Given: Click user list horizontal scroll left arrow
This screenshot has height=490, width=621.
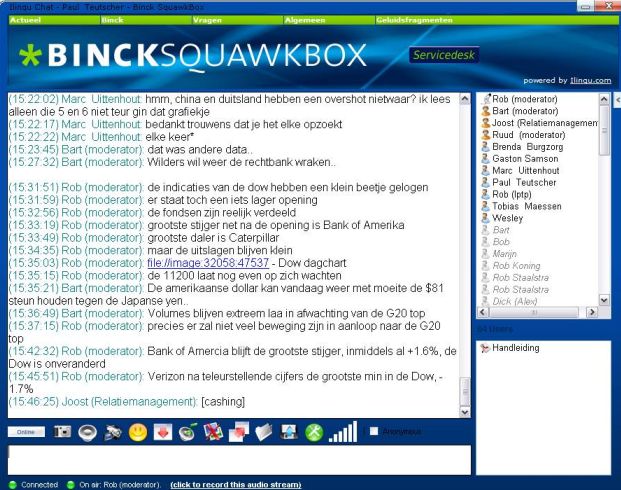Looking at the screenshot, I should pyautogui.click(x=482, y=312).
